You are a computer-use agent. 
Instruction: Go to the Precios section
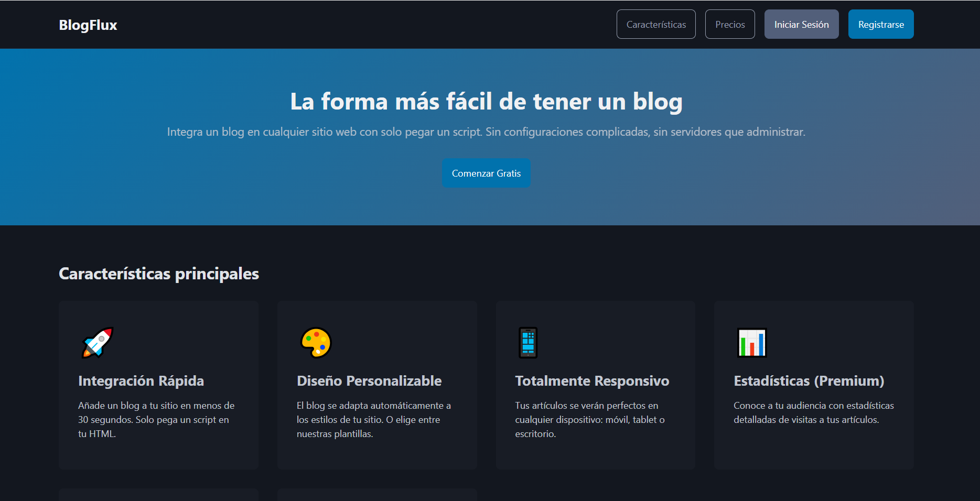[730, 25]
